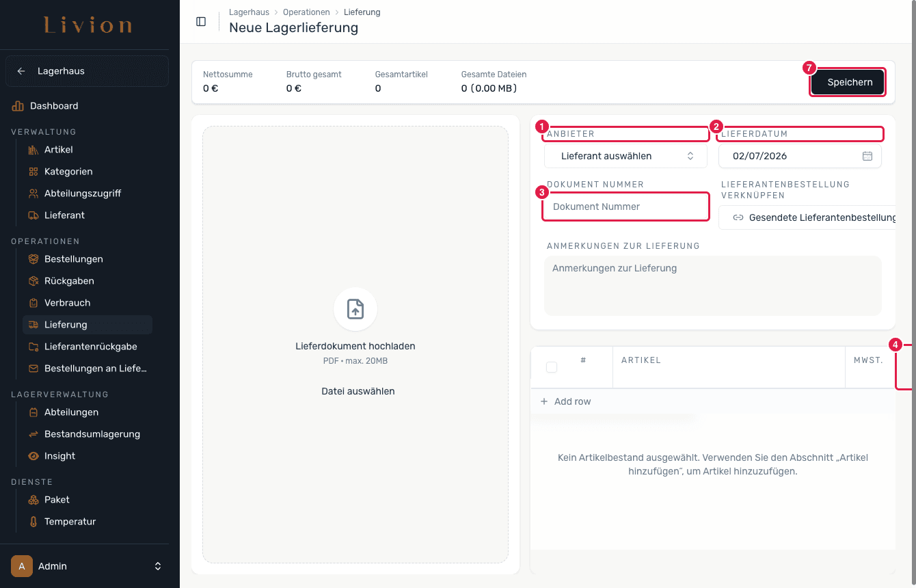Click the Livion logo
The image size is (916, 588).
click(87, 26)
